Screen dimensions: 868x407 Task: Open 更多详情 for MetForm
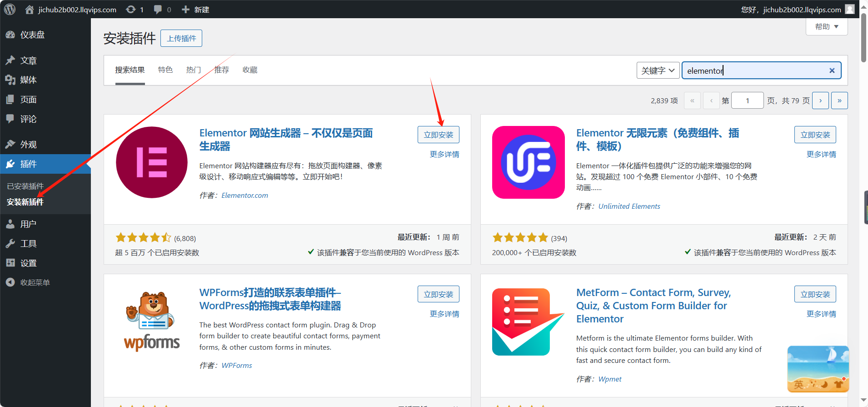pos(821,314)
